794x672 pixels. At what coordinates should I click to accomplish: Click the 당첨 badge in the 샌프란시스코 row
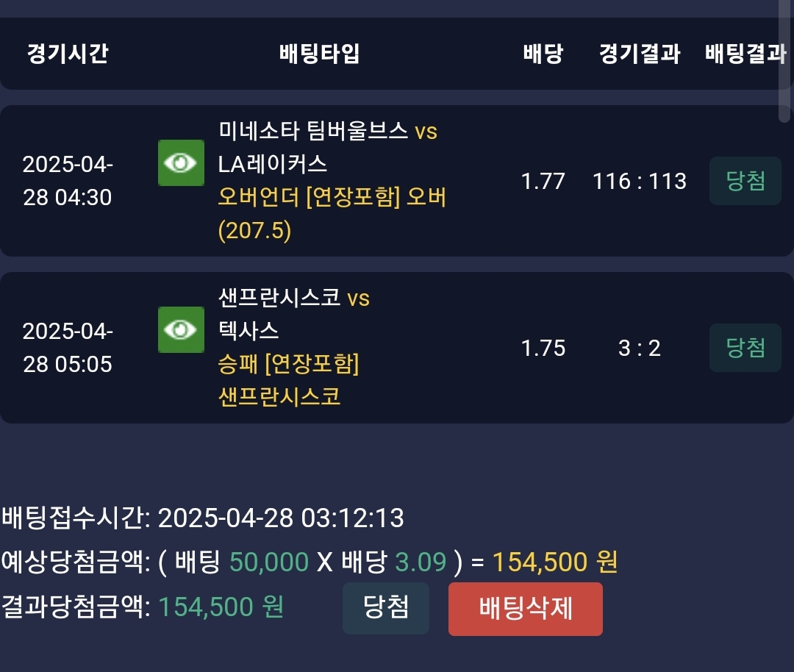click(x=745, y=348)
